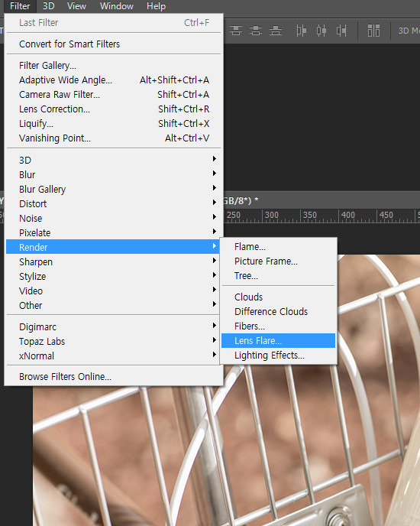Expand the Digimarc submenu

click(115, 326)
